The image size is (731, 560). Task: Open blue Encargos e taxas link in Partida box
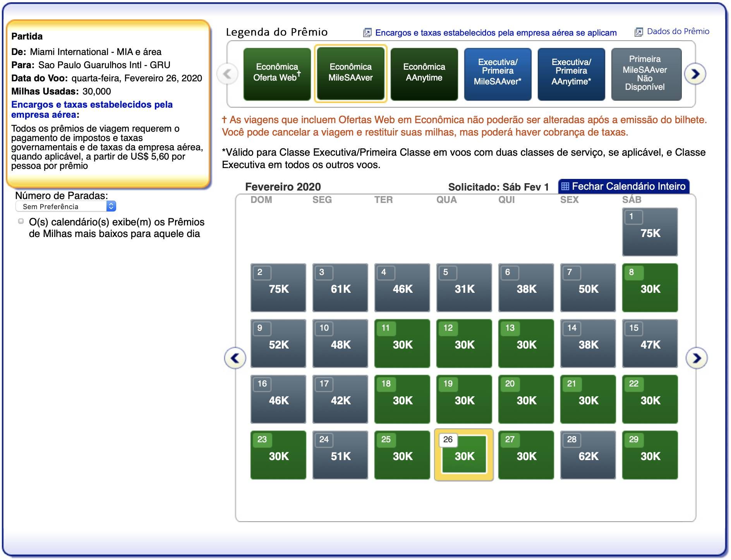[x=92, y=110]
